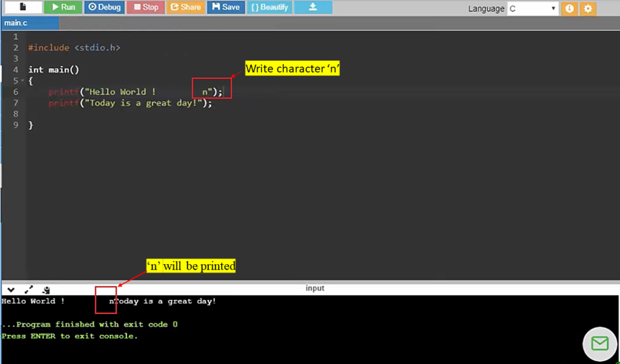Start debugging with the Debug button
This screenshot has height=364, width=620.
click(104, 7)
